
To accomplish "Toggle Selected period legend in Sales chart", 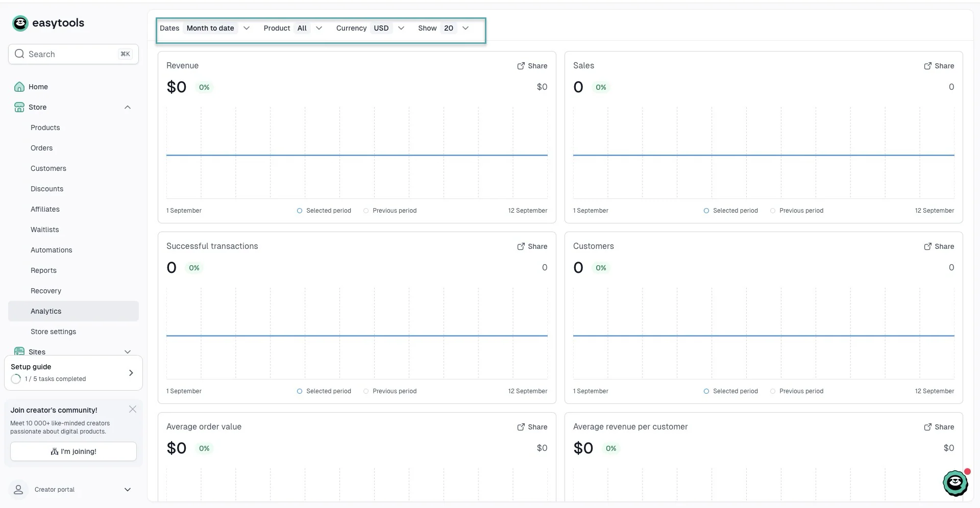I will coord(730,211).
